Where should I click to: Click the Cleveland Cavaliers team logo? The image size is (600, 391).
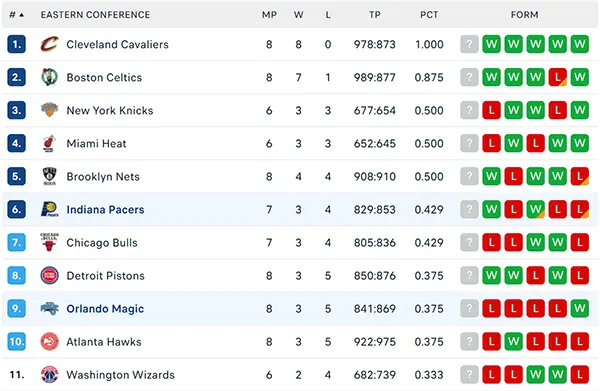(x=49, y=44)
